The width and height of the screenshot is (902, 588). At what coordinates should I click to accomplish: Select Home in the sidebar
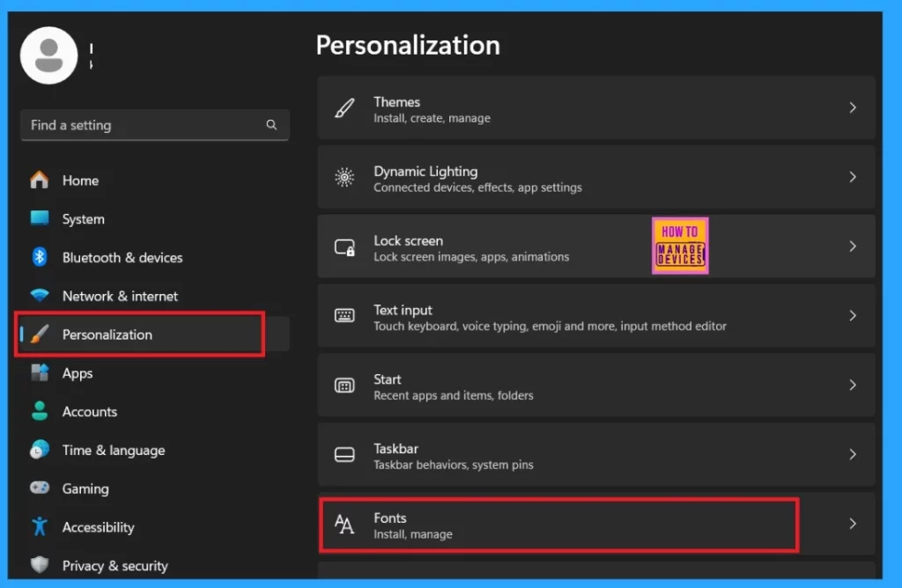(x=154, y=180)
